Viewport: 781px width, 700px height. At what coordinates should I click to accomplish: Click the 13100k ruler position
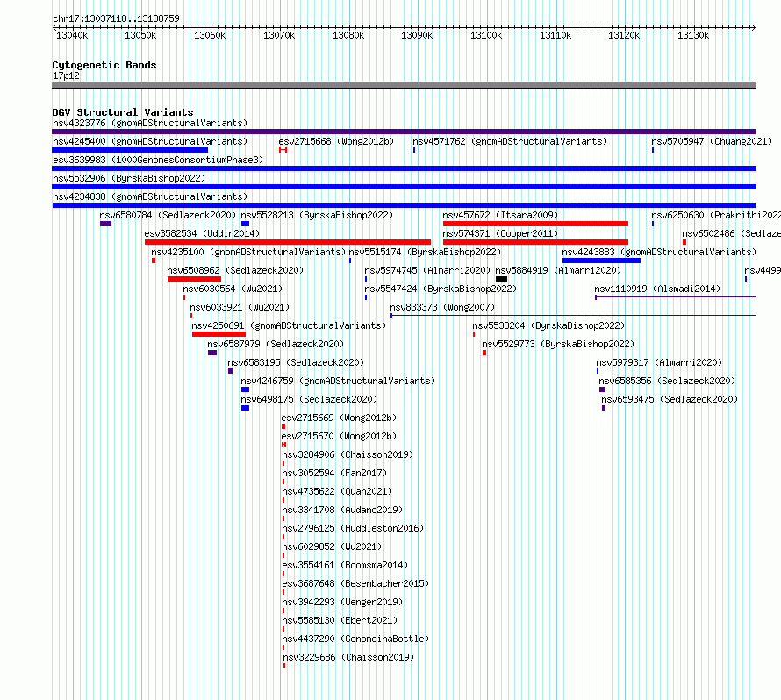[486, 35]
